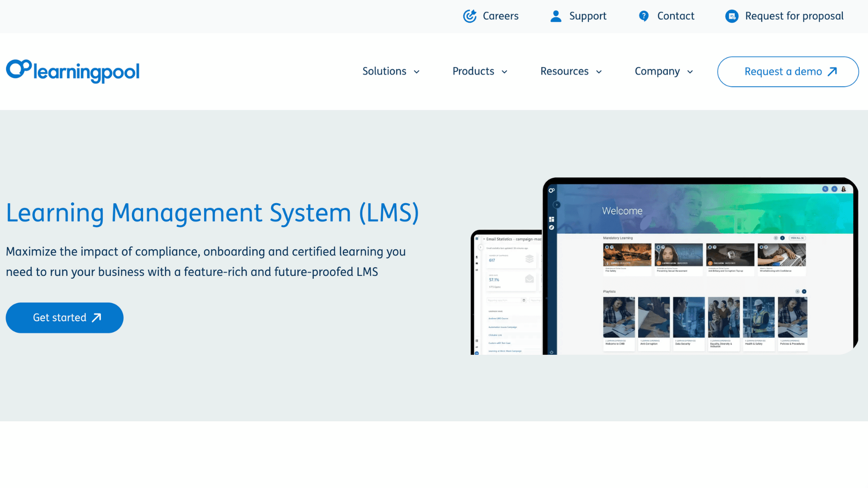Click the Learning Pool logo

click(x=73, y=71)
